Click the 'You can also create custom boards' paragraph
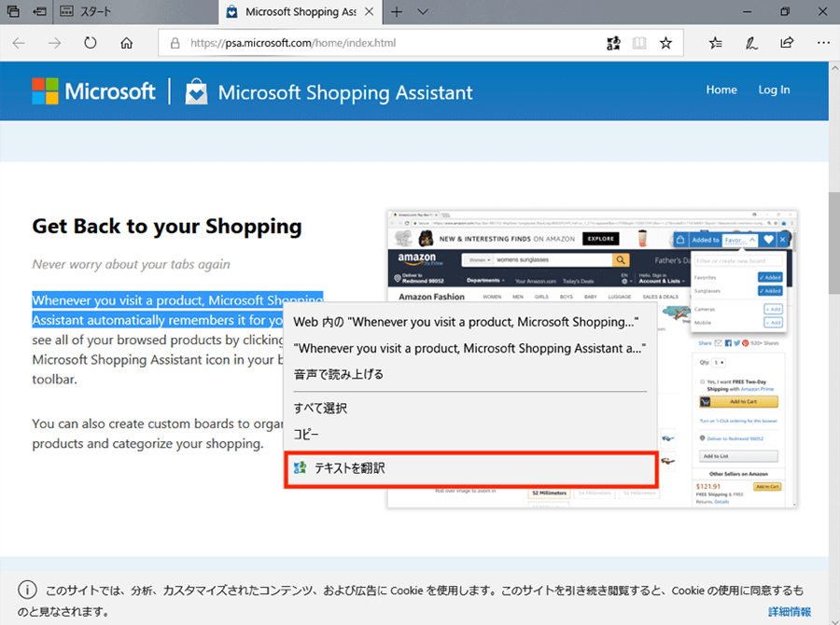Viewport: 840px width, 625px height. point(158,434)
